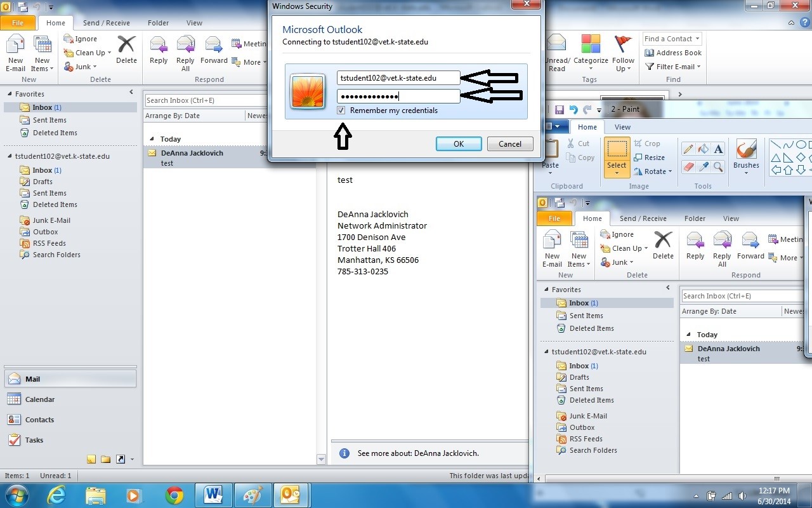Select the Magnifier tool in Paint
Screen dimensions: 812x508
(x=718, y=166)
